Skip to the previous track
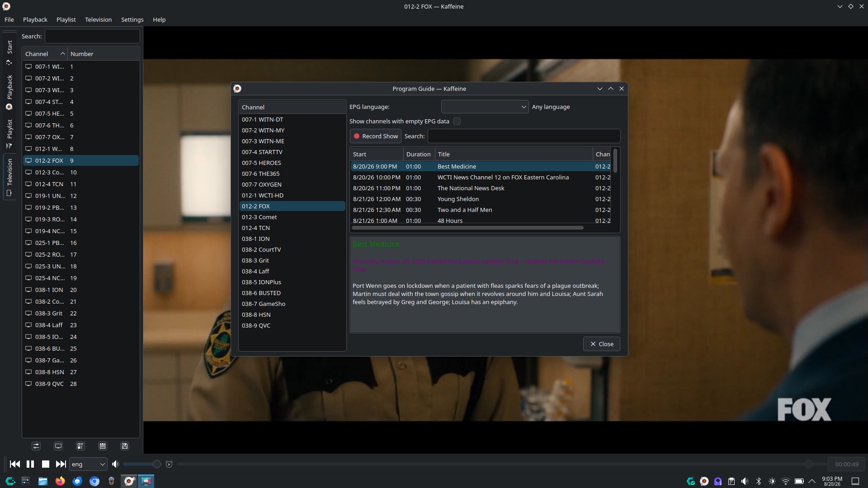Image resolution: width=868 pixels, height=488 pixels. (x=14, y=464)
